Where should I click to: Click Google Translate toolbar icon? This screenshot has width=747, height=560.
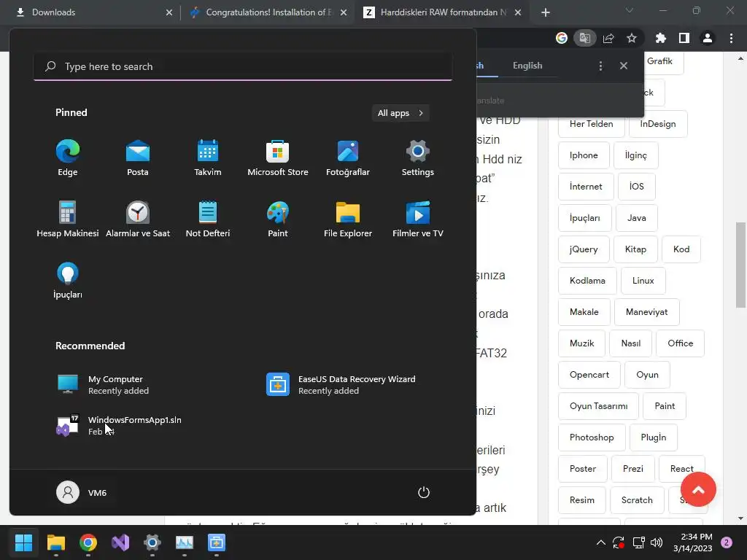point(585,38)
